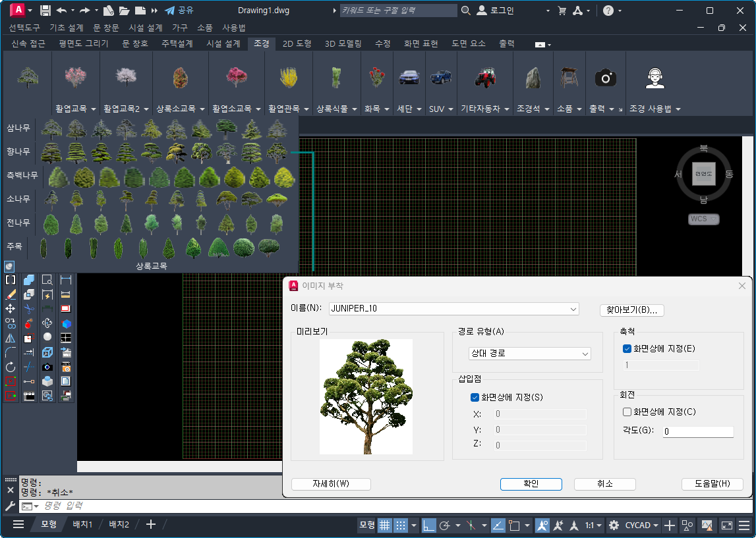The image size is (756, 538).
Task: Select the move tool with four arrows
Action: [11, 309]
